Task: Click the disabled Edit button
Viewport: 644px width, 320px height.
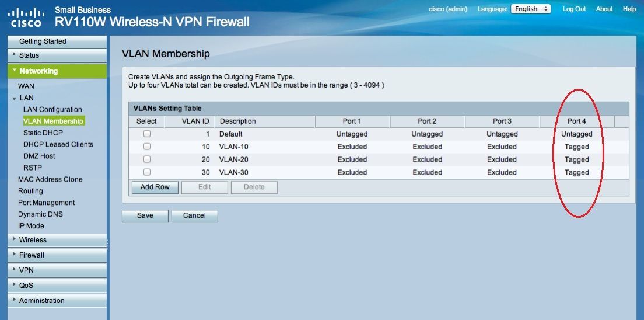Action: [x=205, y=187]
